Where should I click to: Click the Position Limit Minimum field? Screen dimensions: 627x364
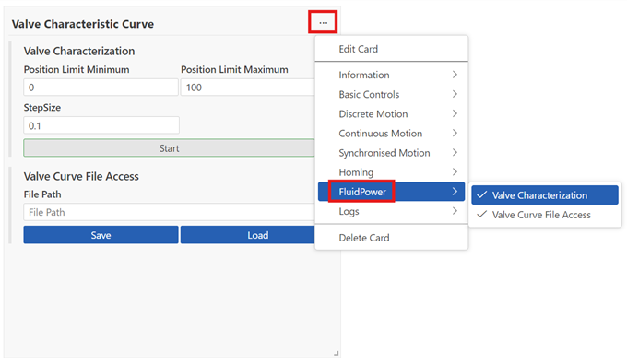[x=101, y=88]
